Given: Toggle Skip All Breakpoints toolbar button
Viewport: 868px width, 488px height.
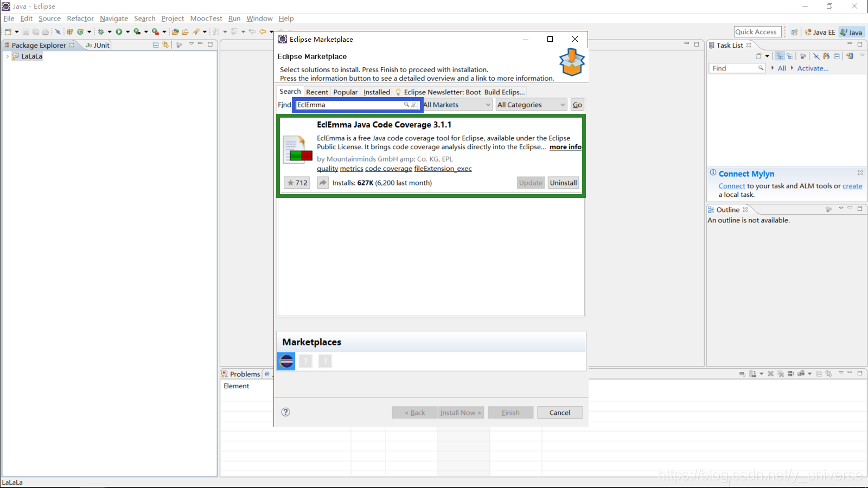Looking at the screenshot, I should pos(58,32).
